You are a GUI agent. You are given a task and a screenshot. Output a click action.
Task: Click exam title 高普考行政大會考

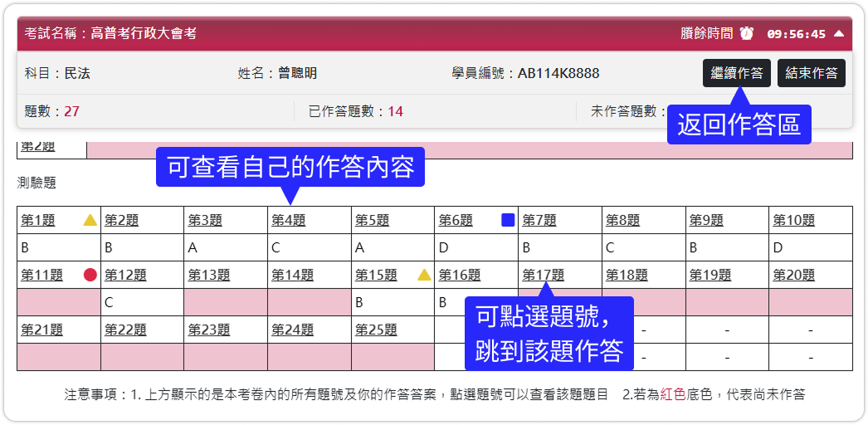coord(144,34)
